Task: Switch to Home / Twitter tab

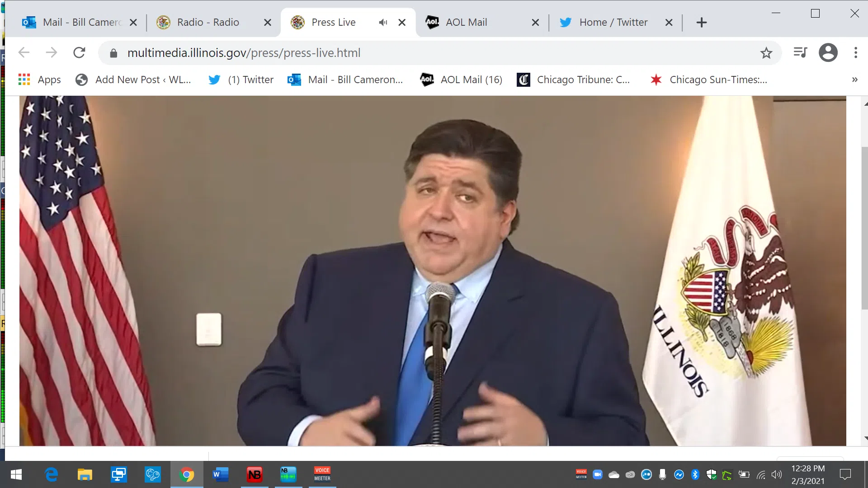Action: coord(613,22)
